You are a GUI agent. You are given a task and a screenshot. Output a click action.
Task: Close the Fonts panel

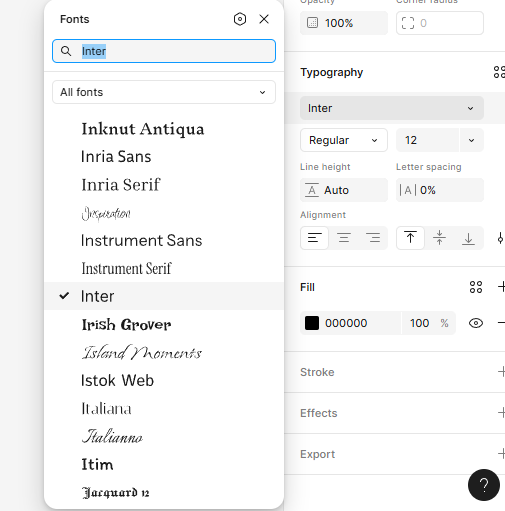[x=264, y=19]
